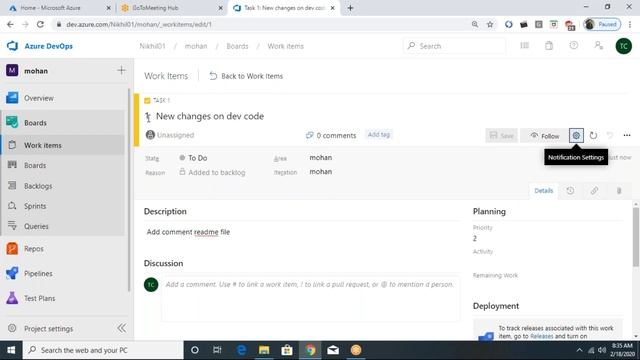Follow this work item
The width and height of the screenshot is (640, 360).
pos(544,136)
